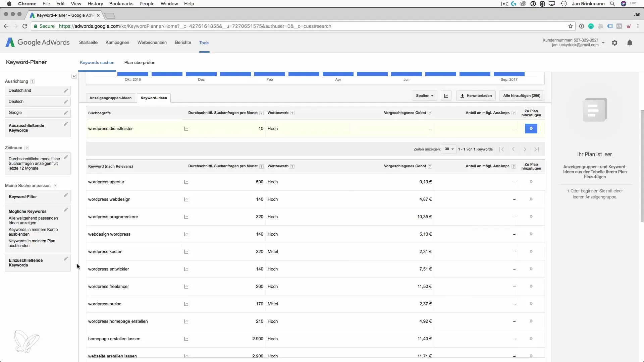The height and width of the screenshot is (362, 644).
Task: Edit Einzuschließende Keywords pencil icon
Action: 66,259
